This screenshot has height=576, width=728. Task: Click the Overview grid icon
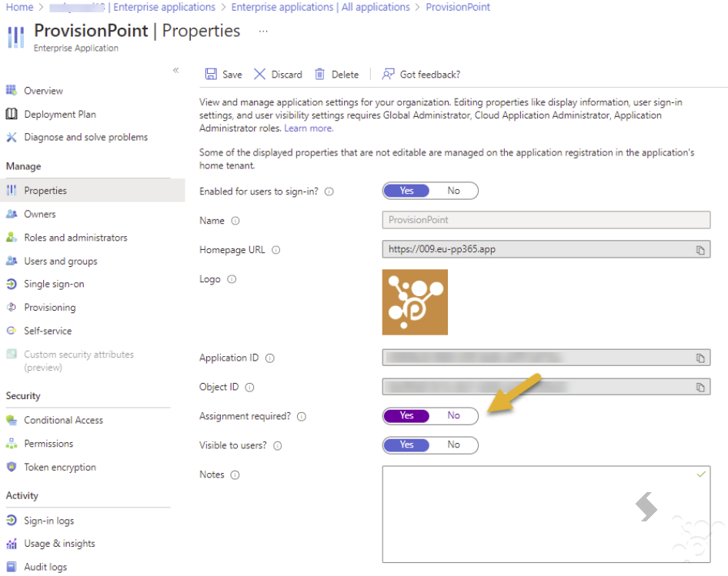[12, 90]
